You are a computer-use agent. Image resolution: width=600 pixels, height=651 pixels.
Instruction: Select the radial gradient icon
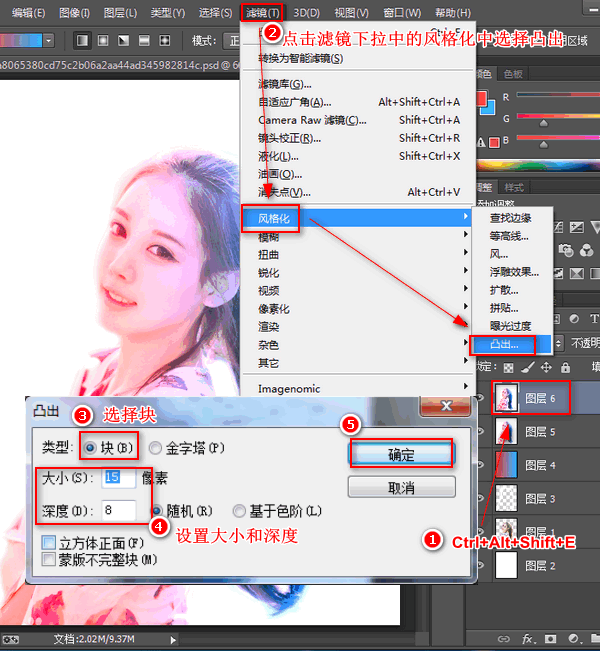click(x=103, y=41)
